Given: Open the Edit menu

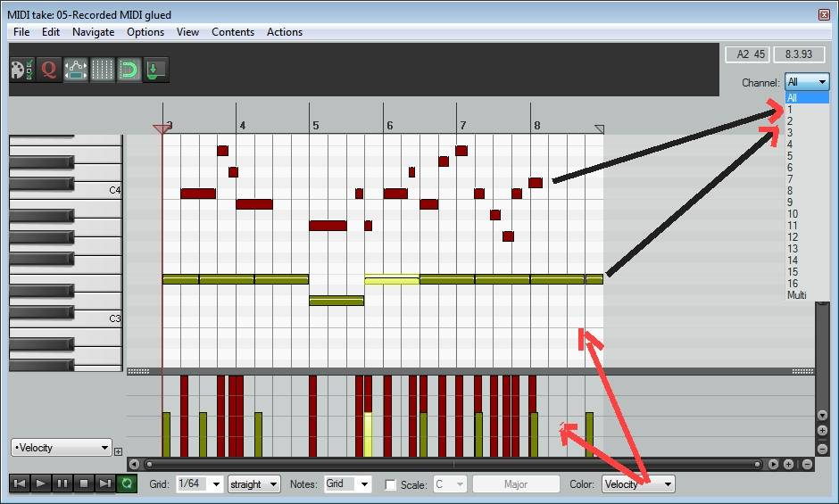Looking at the screenshot, I should 51,32.
